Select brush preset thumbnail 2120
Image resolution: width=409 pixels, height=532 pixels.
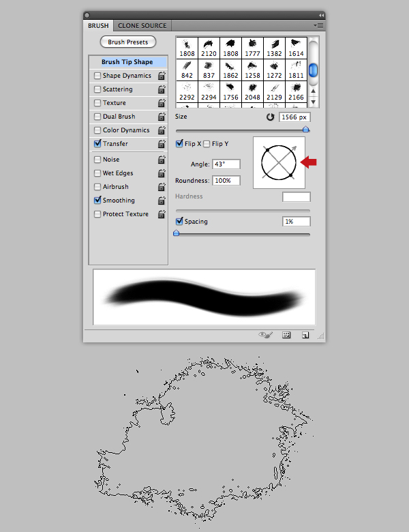click(x=209, y=48)
